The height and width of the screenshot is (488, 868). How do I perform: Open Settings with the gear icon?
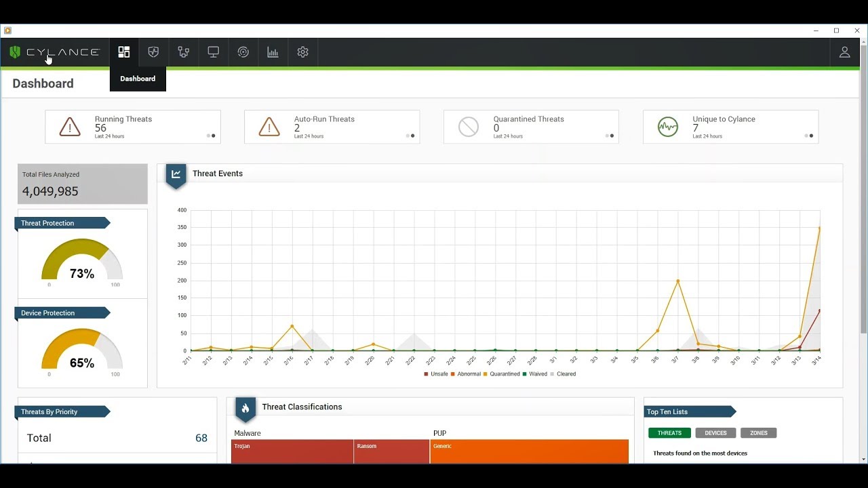click(x=302, y=52)
